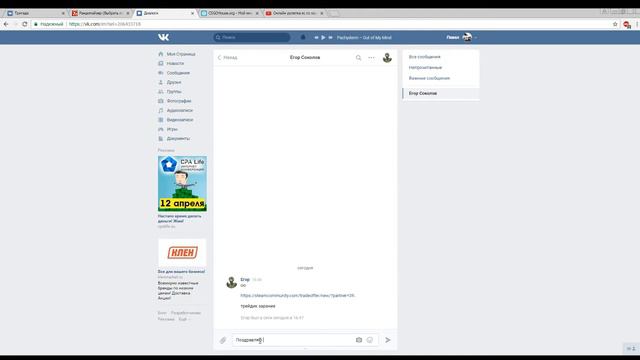Reload page with browser refresh icon
The height and width of the screenshot is (360, 640).
point(24,24)
